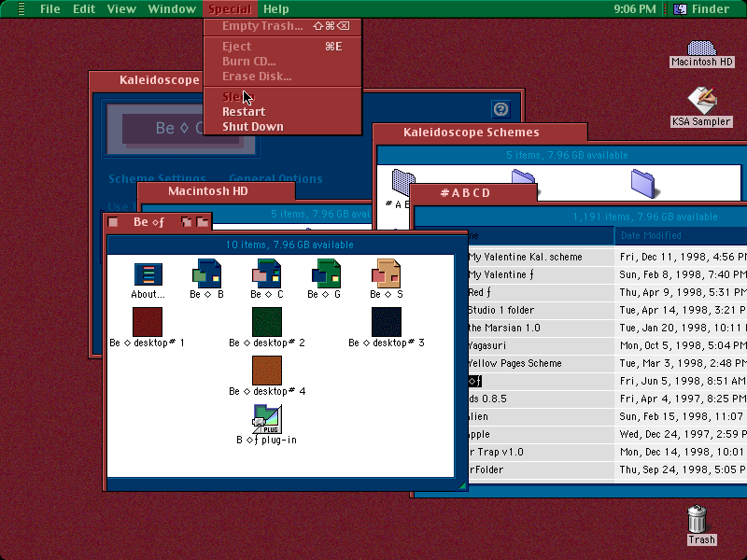The width and height of the screenshot is (747, 560).
Task: Choose Restart from the Special menu
Action: [283, 111]
